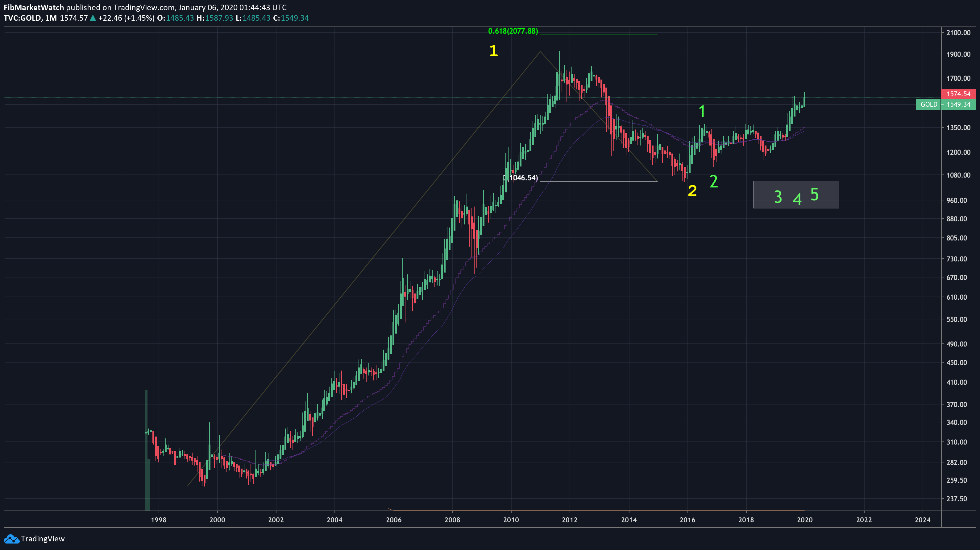The image size is (980, 550).
Task: Click the 490.00 price axis label
Action: pos(957,344)
